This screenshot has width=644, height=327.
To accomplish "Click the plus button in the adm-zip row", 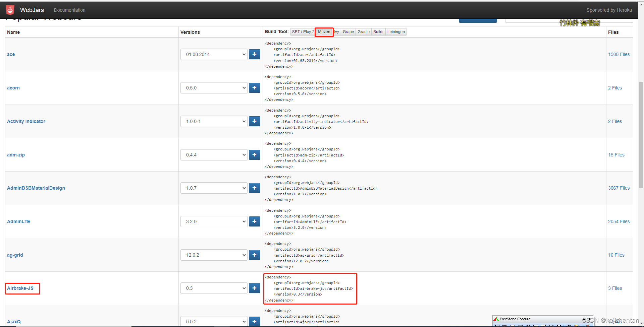I will [255, 155].
